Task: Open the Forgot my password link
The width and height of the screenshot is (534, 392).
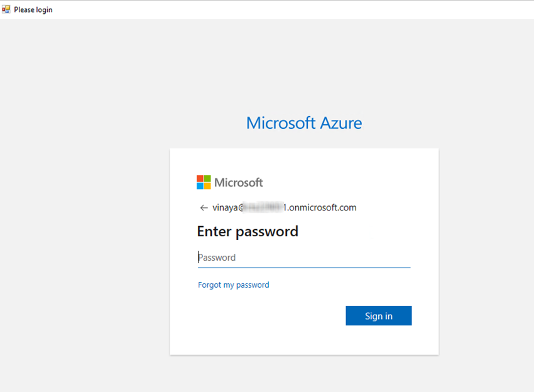Action: 233,285
